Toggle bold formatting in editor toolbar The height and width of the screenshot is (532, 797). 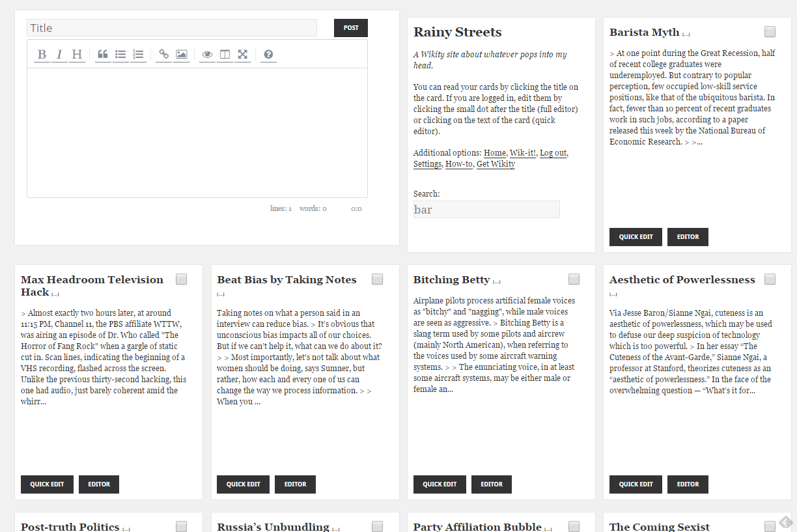(x=42, y=55)
